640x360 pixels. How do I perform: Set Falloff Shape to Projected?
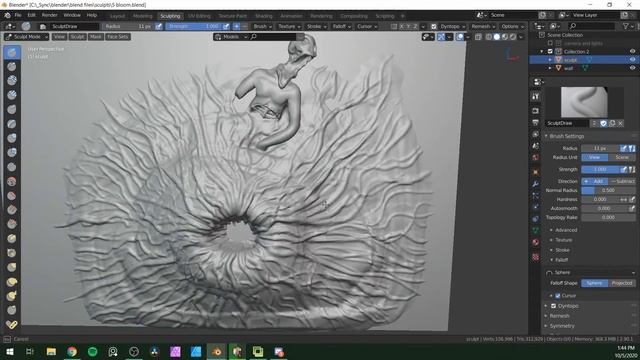622,283
